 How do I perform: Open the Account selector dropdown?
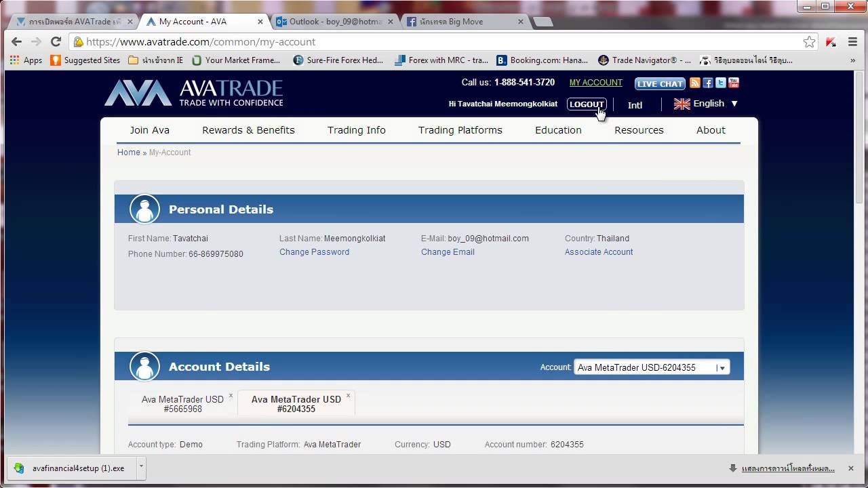click(652, 367)
